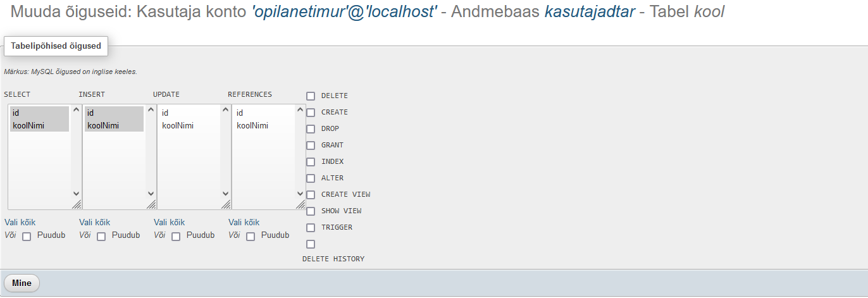Image resolution: width=868 pixels, height=298 pixels.
Task: Click Vali kõik under the REFERENCES list
Action: point(244,222)
